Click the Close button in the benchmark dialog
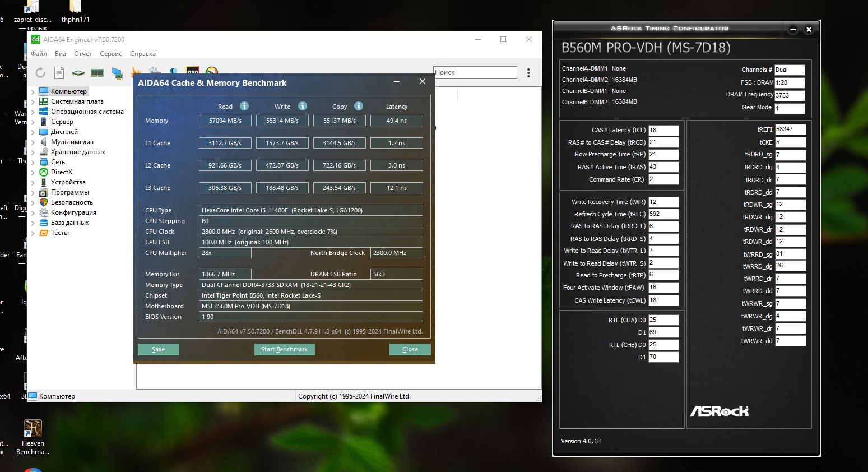Image resolution: width=868 pixels, height=472 pixels. (x=410, y=349)
